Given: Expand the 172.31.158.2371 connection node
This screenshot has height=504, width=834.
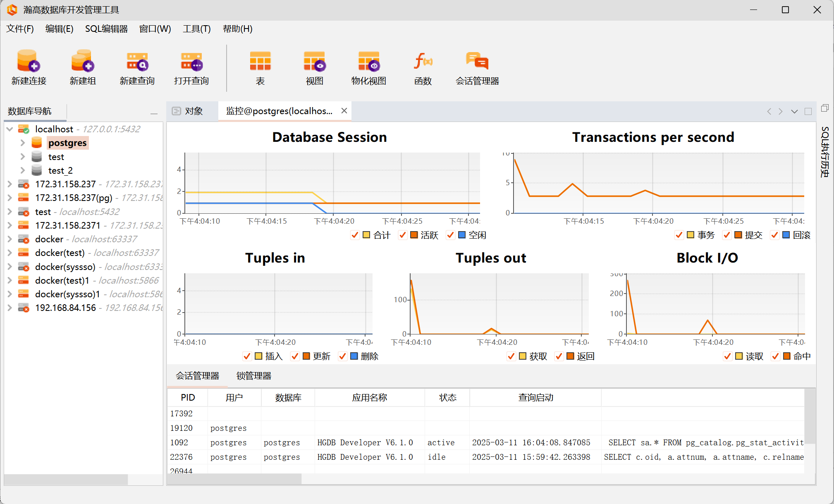Looking at the screenshot, I should [10, 225].
